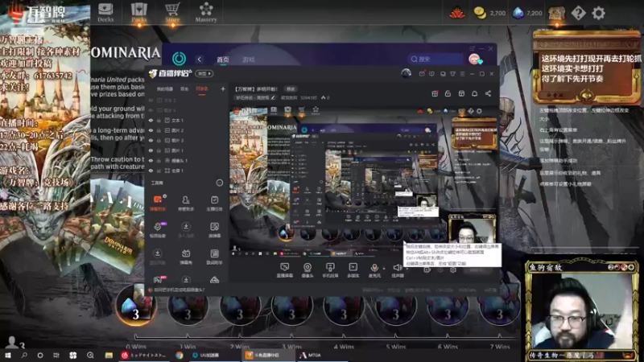Open Windows taskbar search

click(x=24, y=355)
